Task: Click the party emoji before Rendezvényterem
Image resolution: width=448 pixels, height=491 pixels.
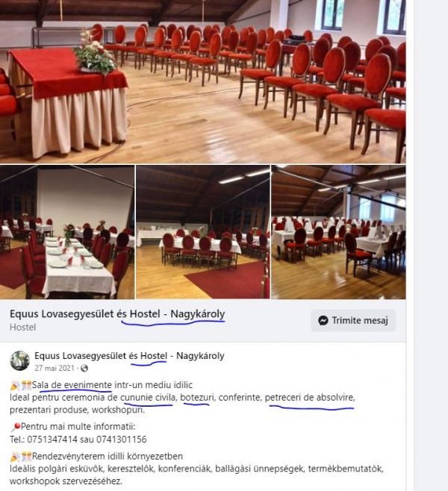Action: click(16, 457)
